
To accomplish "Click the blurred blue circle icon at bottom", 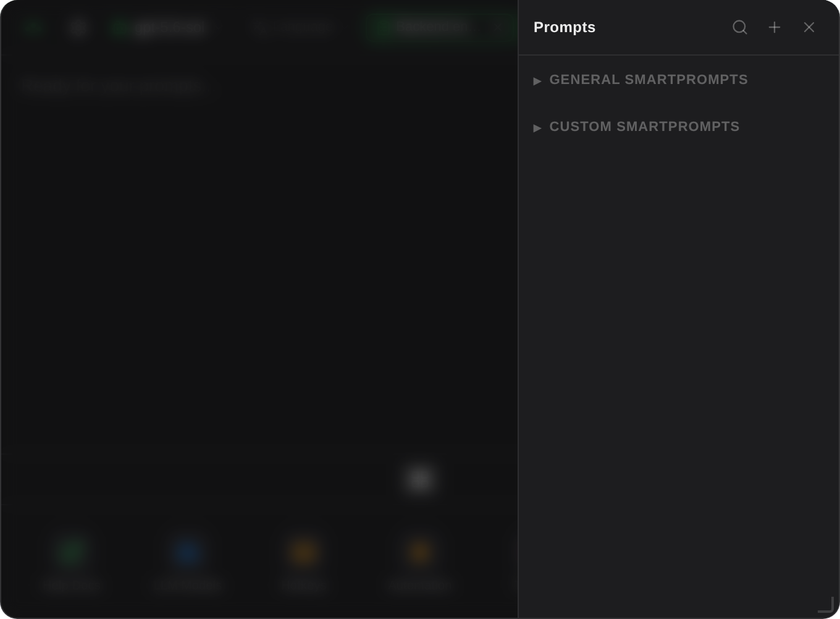I will click(x=188, y=552).
